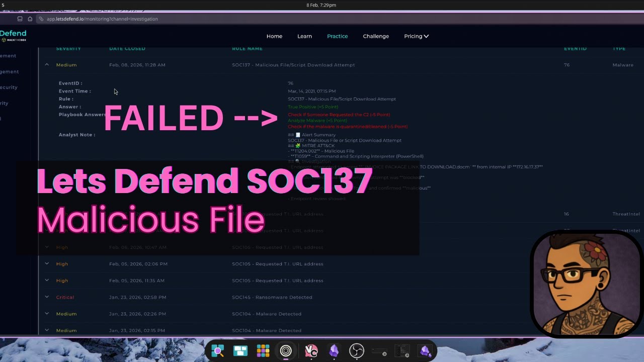Click 'SOC104 - Malware Detected' closed 02:26 PM
644x362 pixels.
[x=267, y=313]
